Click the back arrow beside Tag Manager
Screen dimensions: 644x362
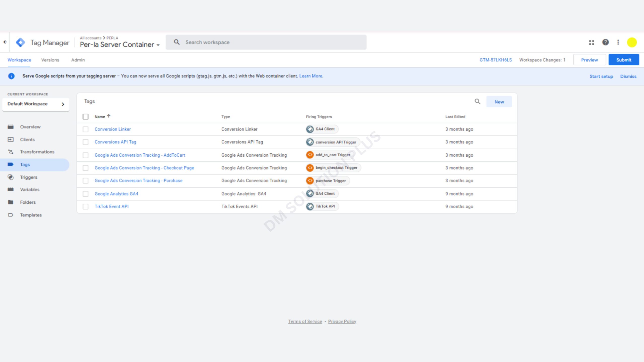pyautogui.click(x=5, y=42)
